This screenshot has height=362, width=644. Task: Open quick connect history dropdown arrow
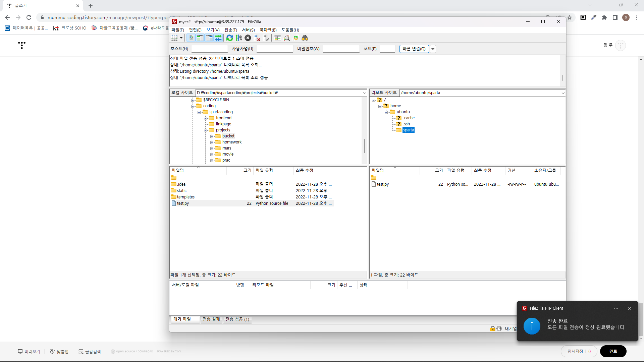pyautogui.click(x=433, y=49)
